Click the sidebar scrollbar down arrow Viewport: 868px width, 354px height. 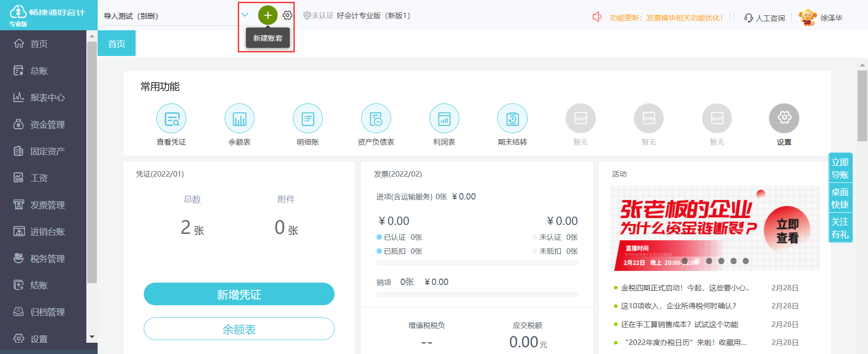pos(92,337)
